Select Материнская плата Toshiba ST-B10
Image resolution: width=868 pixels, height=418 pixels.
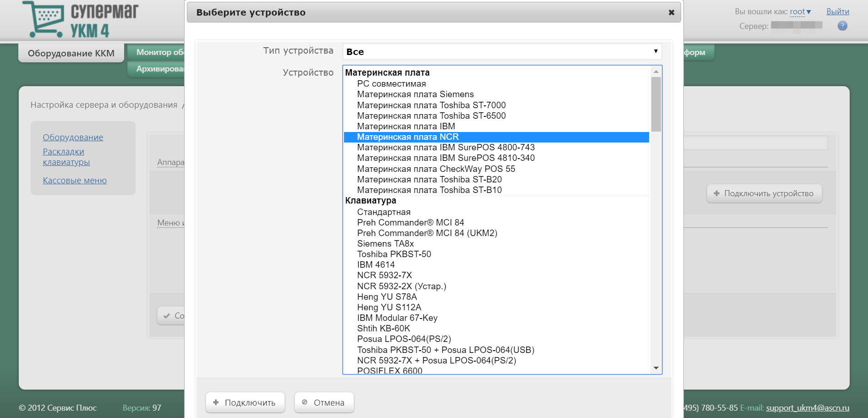(497, 190)
